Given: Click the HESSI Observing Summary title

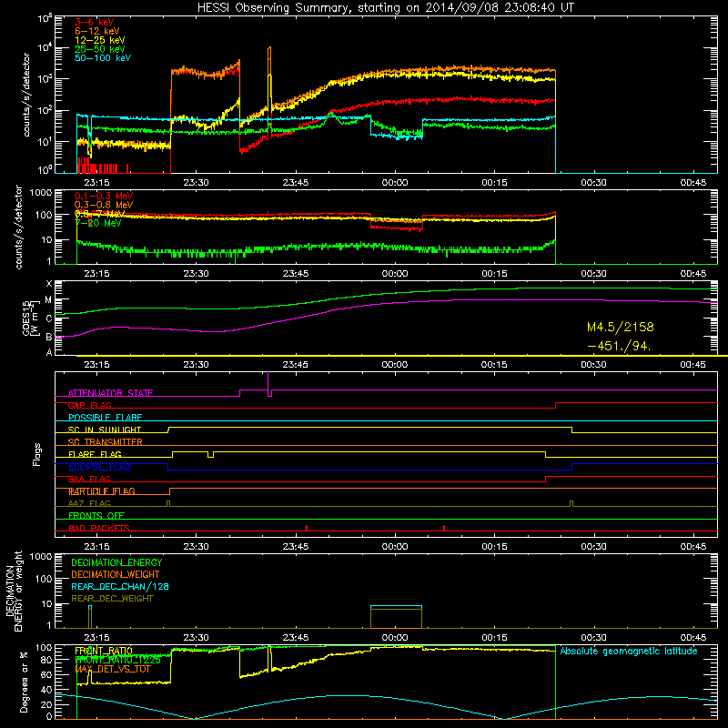Looking at the screenshot, I should [385, 8].
